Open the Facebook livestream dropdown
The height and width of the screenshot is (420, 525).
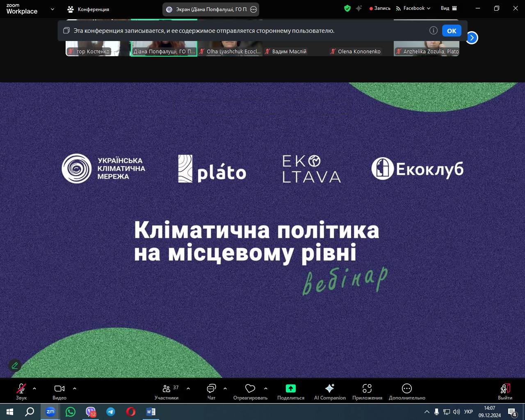[413, 8]
